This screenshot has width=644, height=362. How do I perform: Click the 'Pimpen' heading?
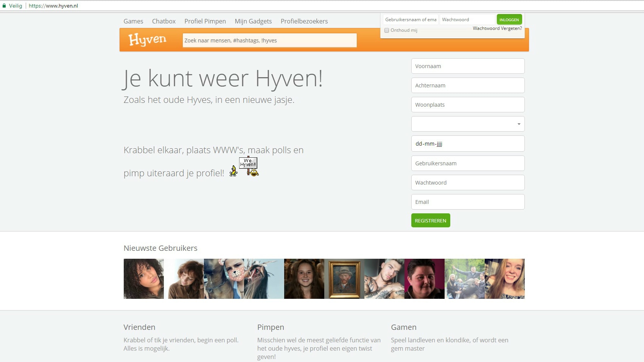271,327
